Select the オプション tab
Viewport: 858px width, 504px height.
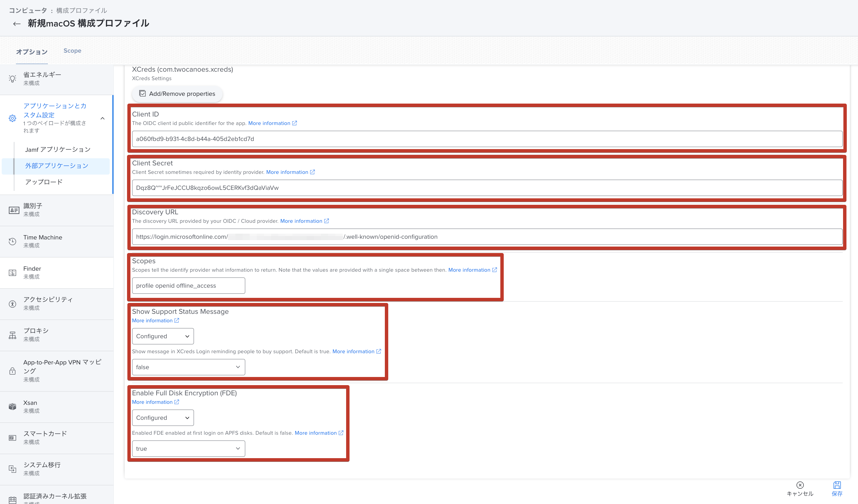tap(32, 52)
